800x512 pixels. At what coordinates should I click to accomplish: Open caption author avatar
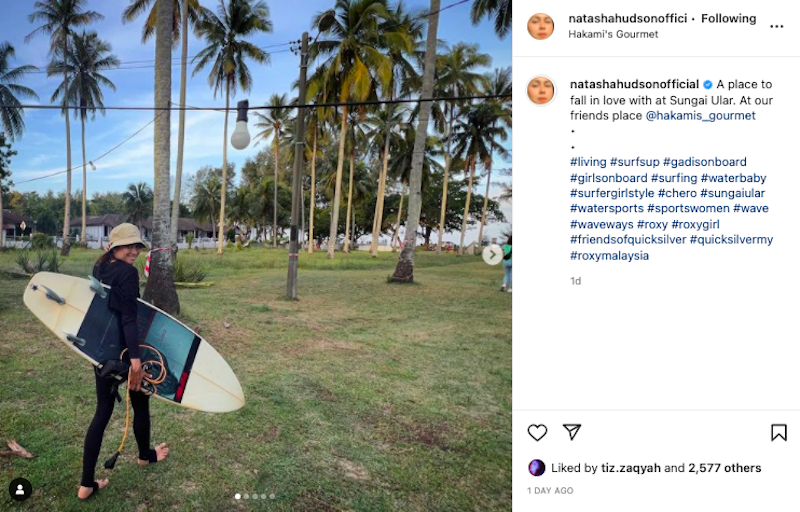pos(541,91)
